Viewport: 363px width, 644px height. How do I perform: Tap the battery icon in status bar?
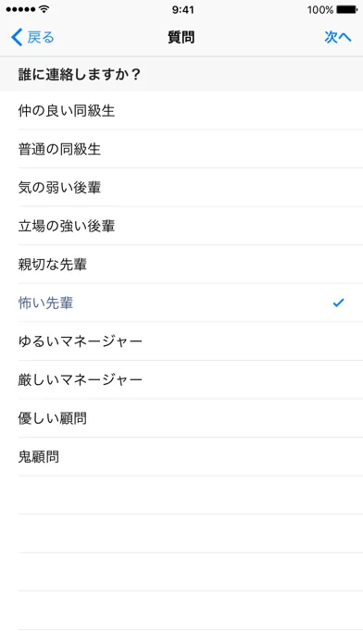point(346,9)
